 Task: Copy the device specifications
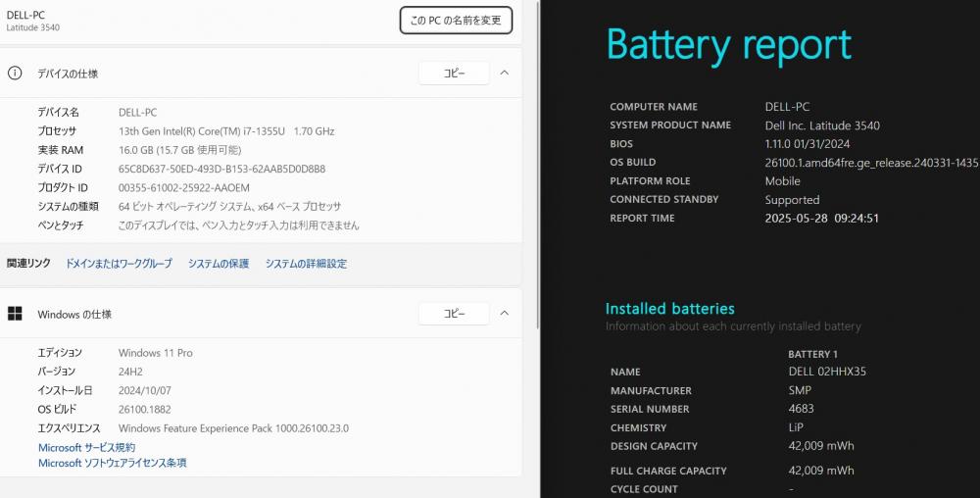pos(454,74)
